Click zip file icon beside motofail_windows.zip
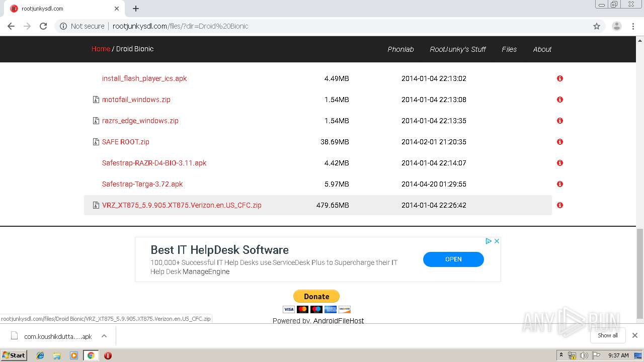Viewport: 644px width, 362px height. click(x=96, y=100)
